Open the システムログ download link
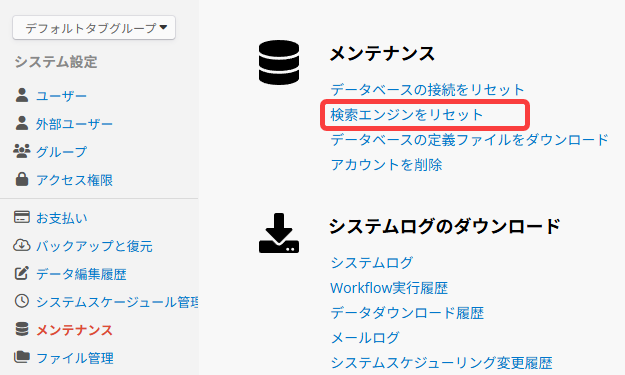 coord(371,263)
